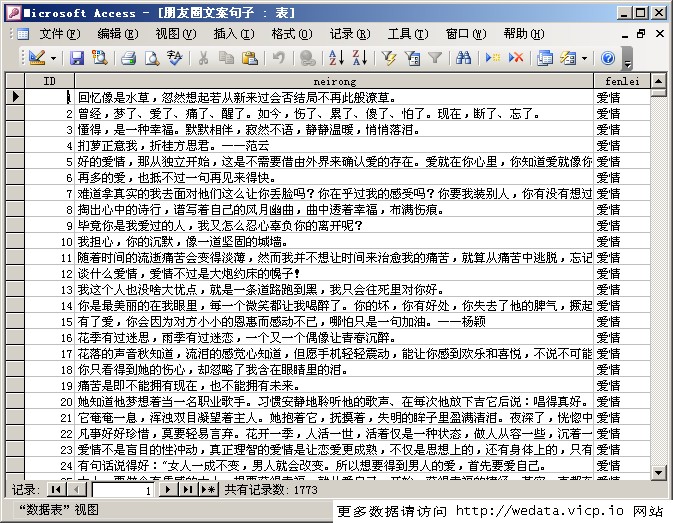Open the 插入 menu
The image size is (673, 523).
point(234,33)
